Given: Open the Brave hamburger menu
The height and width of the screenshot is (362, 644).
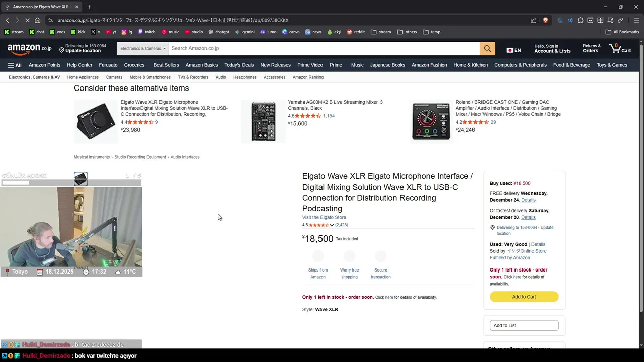Looking at the screenshot, I should [636, 20].
